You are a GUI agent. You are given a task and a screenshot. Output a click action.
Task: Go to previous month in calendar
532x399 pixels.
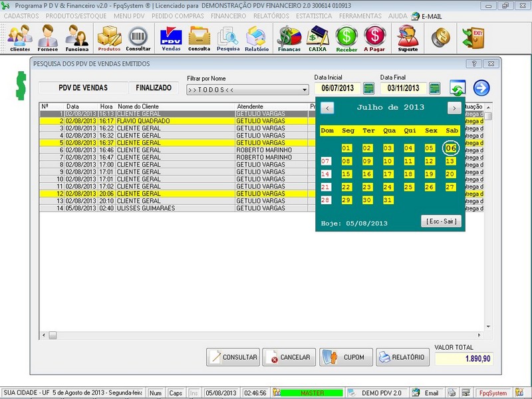(327, 108)
